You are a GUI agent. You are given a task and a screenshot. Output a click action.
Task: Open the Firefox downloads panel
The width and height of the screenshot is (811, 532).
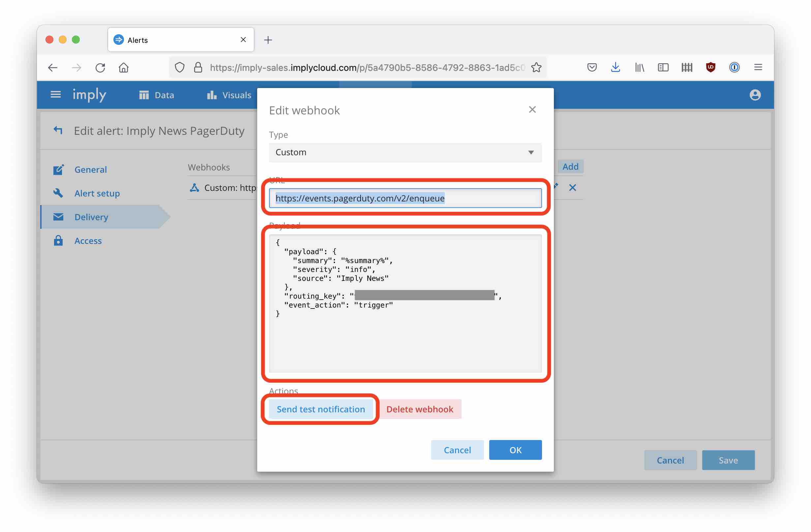click(616, 67)
